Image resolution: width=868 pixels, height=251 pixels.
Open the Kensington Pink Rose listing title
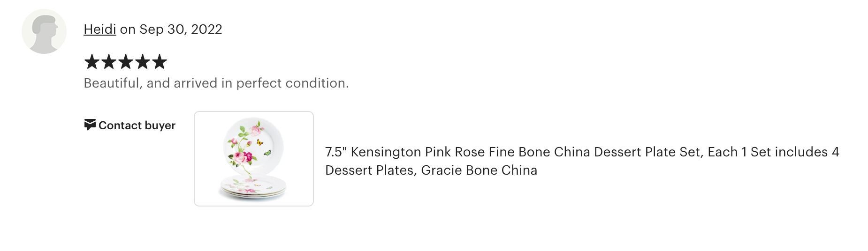(582, 152)
